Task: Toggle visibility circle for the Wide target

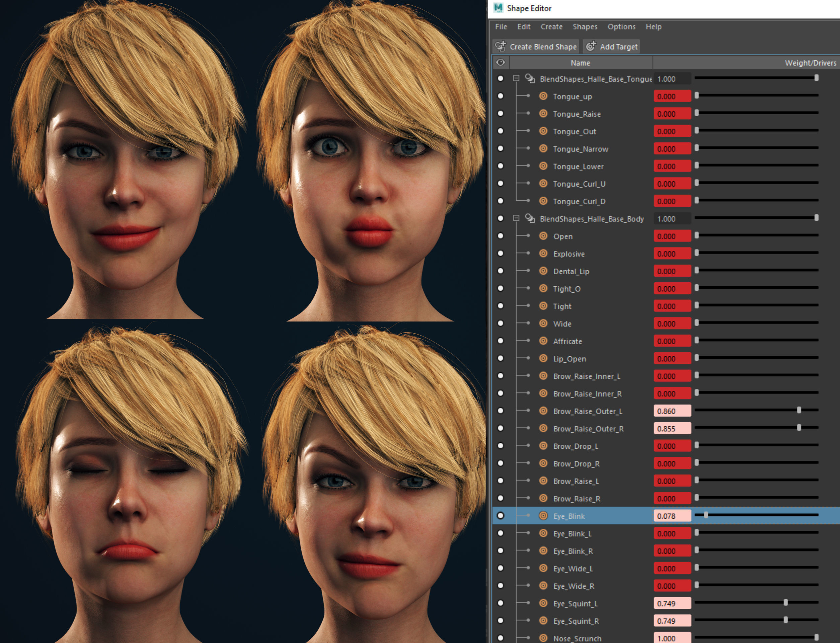Action: coord(500,324)
